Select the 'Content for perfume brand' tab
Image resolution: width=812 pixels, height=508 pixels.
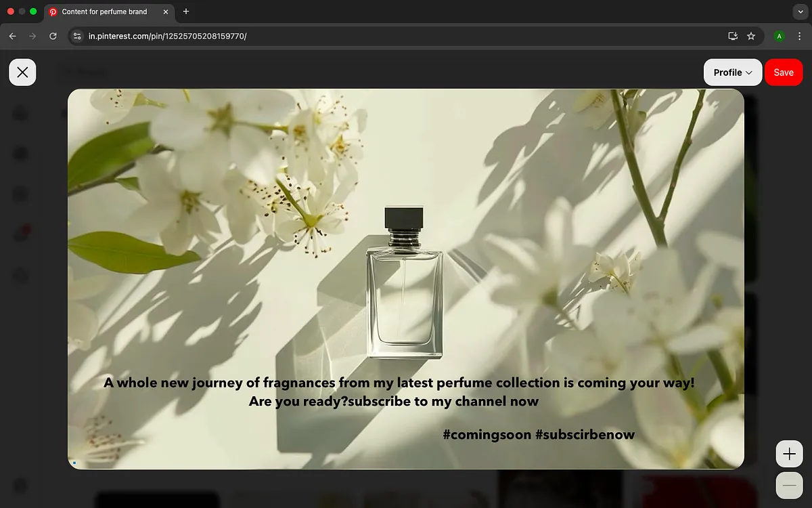point(105,12)
